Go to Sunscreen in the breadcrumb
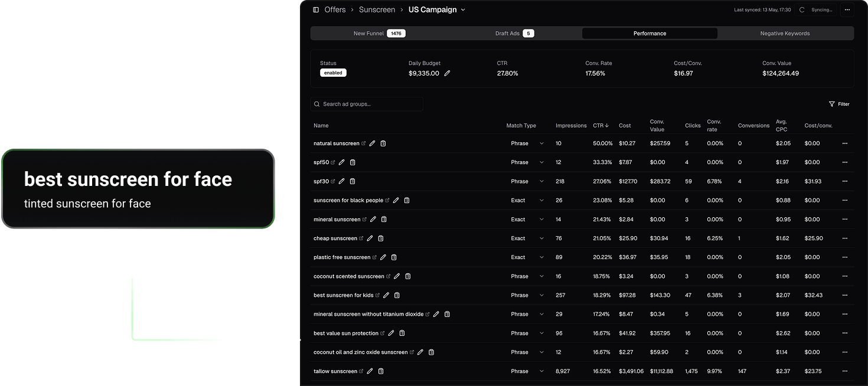Image resolution: width=868 pixels, height=386 pixels. [x=377, y=10]
